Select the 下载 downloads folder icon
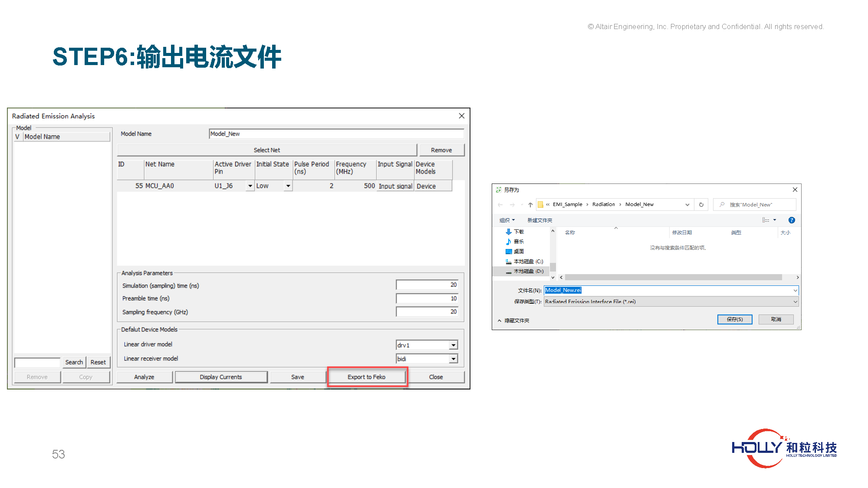The width and height of the screenshot is (868, 488). [509, 232]
